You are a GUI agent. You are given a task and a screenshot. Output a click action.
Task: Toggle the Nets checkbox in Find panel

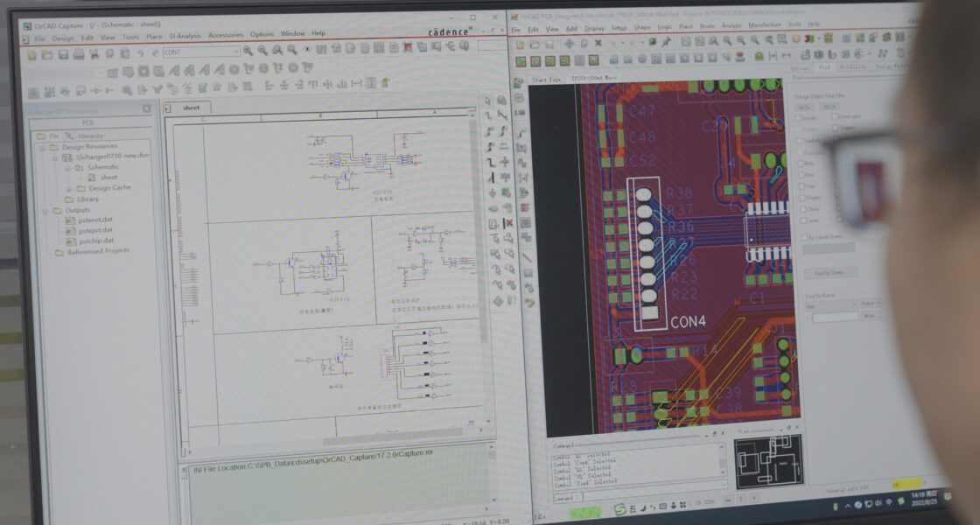(800, 163)
